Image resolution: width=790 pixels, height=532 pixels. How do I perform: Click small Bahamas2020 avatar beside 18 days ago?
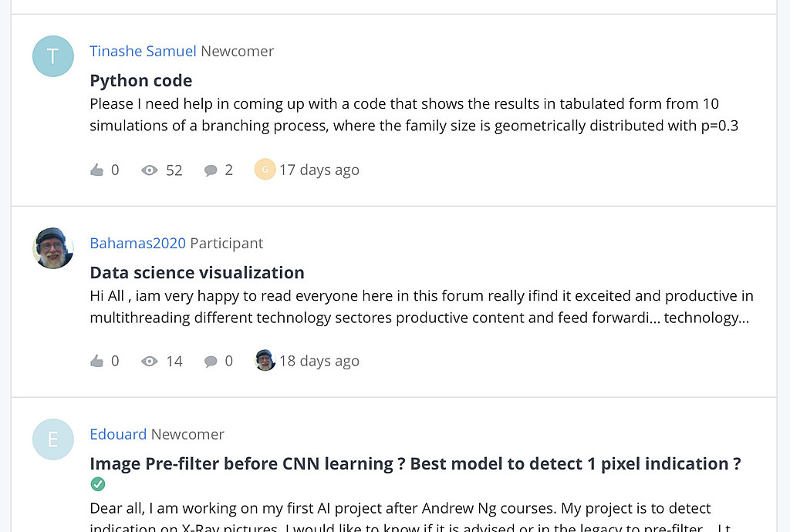[x=265, y=360]
